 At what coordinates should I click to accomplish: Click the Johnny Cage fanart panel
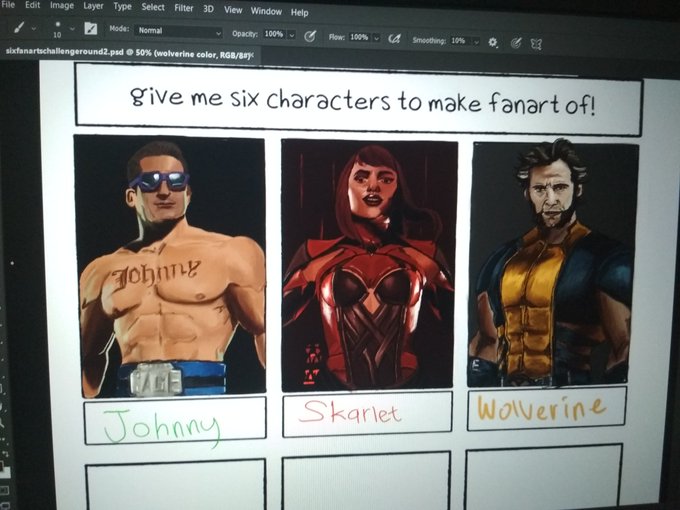pos(170,265)
